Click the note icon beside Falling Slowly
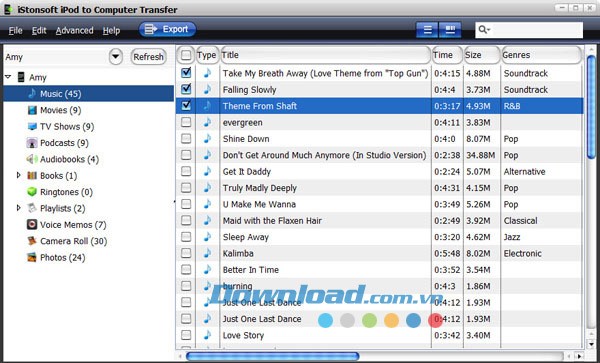This screenshot has width=600, height=363. coord(207,89)
